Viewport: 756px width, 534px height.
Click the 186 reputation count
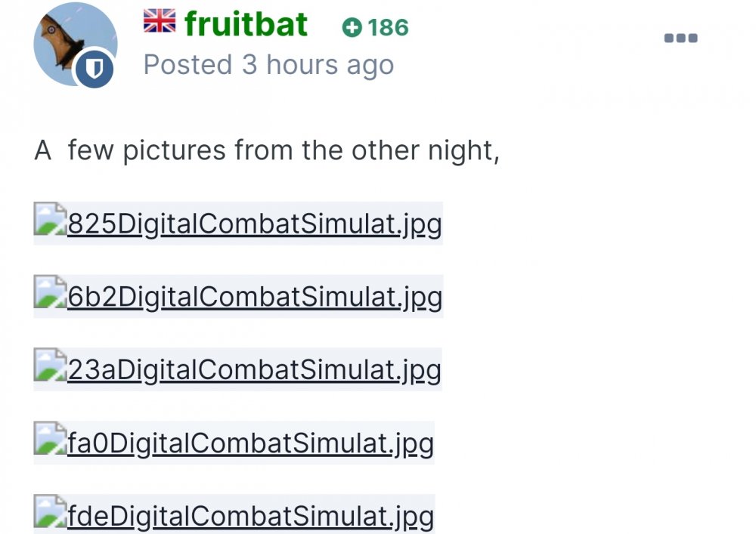(x=389, y=28)
